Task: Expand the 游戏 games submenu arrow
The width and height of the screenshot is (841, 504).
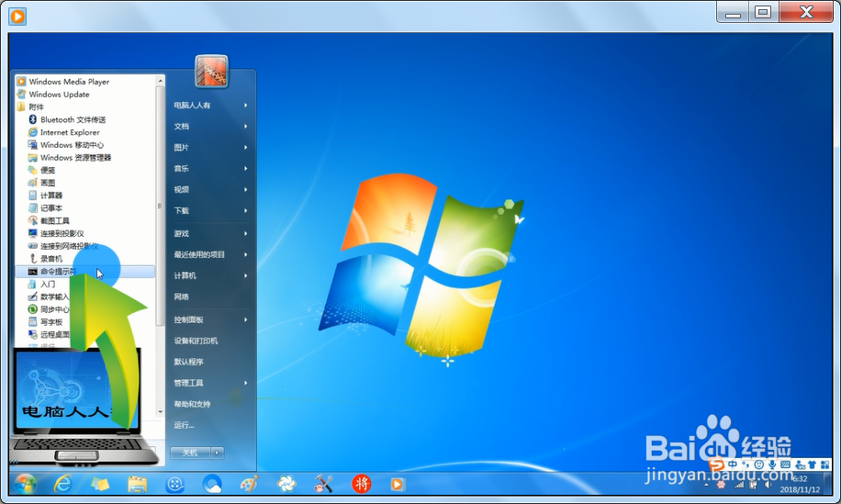Action: pyautogui.click(x=246, y=234)
